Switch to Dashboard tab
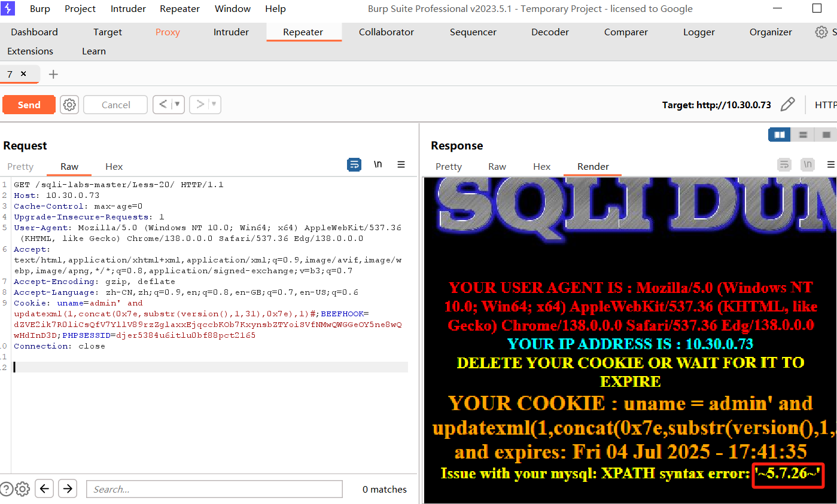837x504 pixels. (x=35, y=32)
